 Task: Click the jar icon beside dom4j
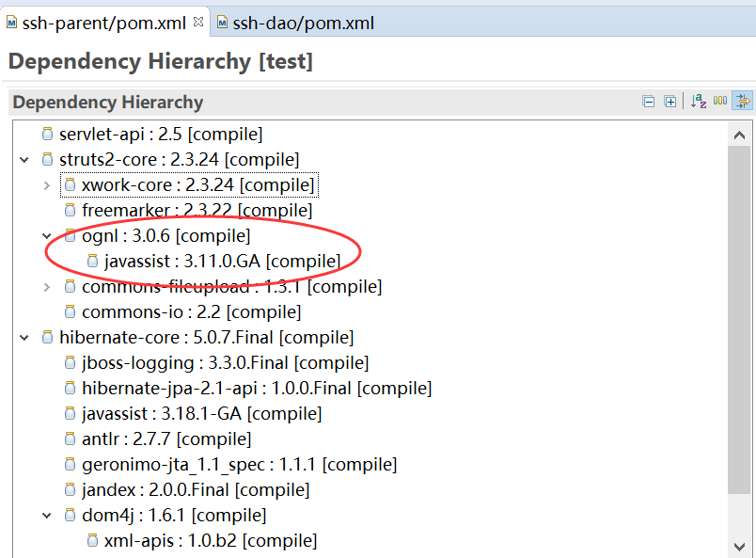tap(70, 515)
